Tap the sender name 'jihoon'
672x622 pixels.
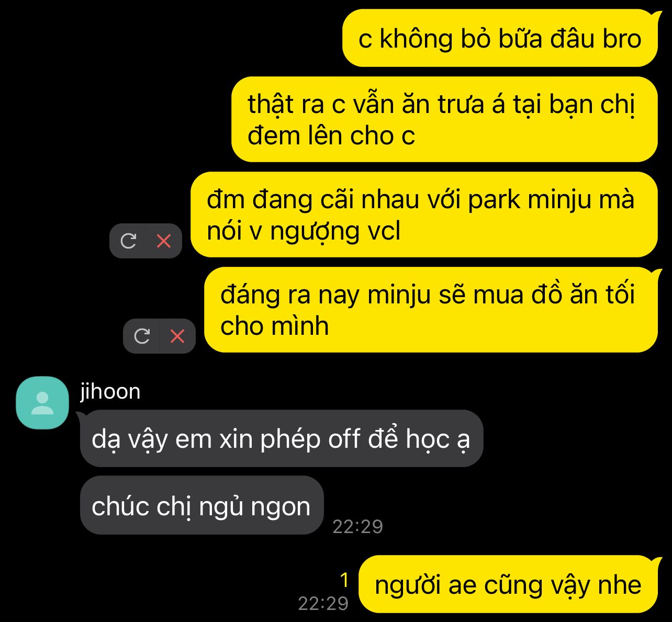pyautogui.click(x=110, y=391)
